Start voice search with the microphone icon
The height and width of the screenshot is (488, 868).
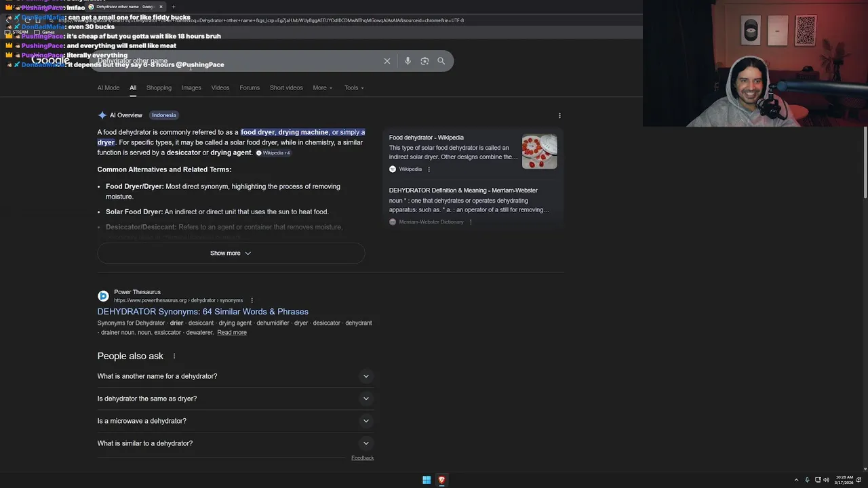[408, 61]
